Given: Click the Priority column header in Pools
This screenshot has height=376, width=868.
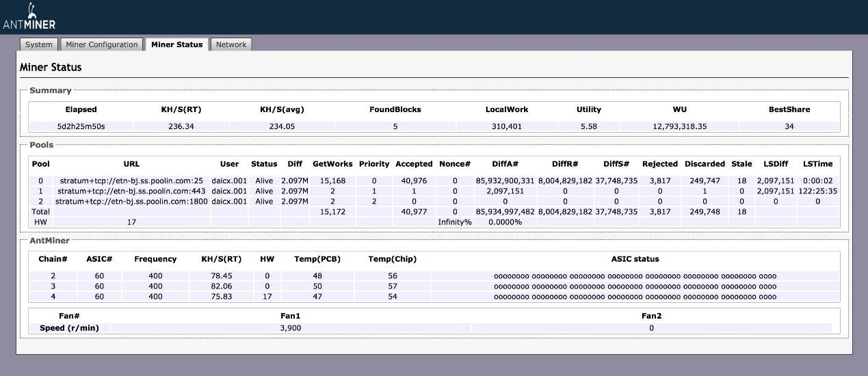Looking at the screenshot, I should tap(374, 164).
